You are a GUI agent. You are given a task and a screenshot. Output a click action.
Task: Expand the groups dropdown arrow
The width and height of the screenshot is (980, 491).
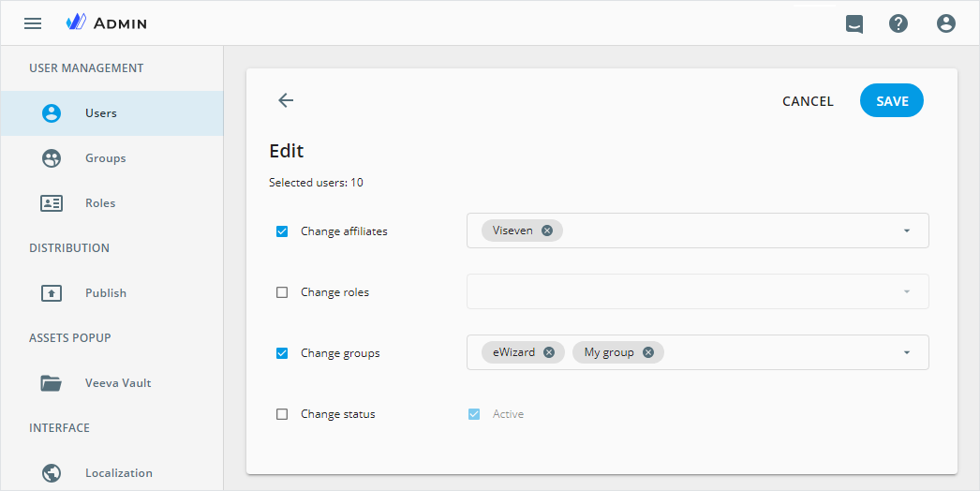pos(906,352)
